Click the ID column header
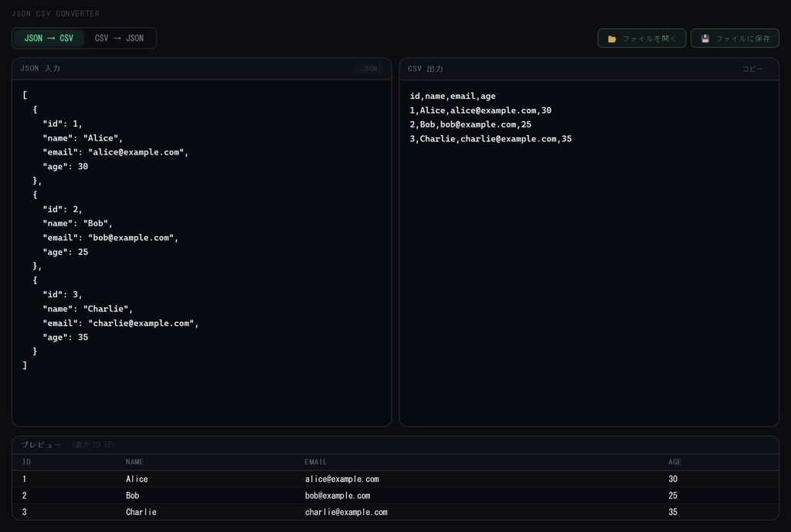The height and width of the screenshot is (532, 791). 27,462
